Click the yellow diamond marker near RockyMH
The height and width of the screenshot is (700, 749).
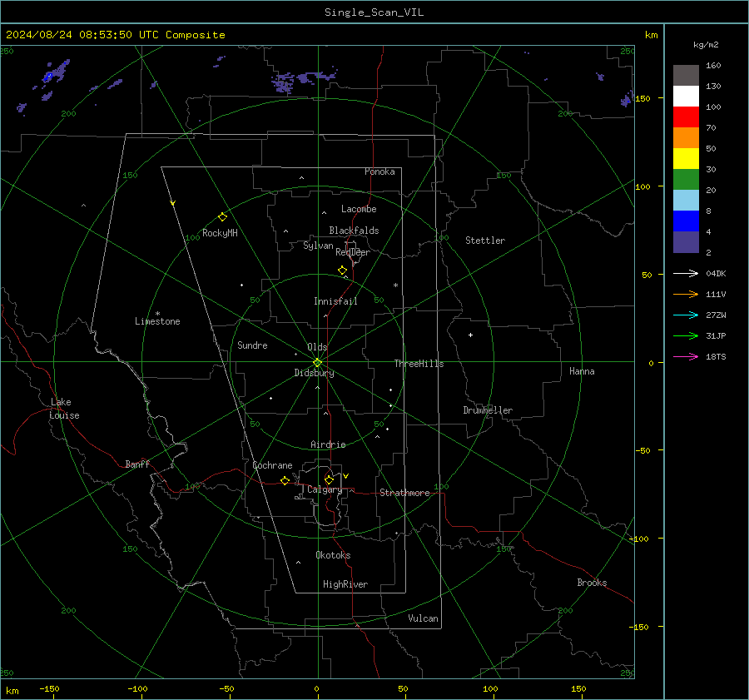coord(222,217)
